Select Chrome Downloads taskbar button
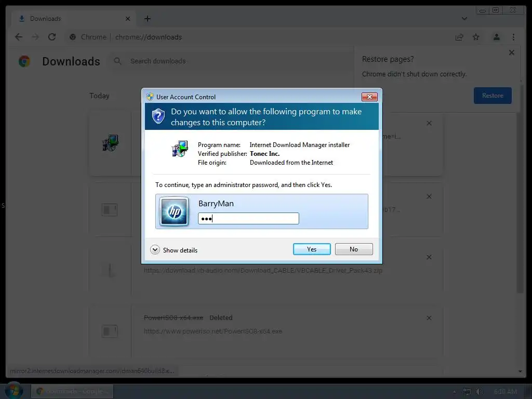The width and height of the screenshot is (532, 399). click(x=72, y=391)
